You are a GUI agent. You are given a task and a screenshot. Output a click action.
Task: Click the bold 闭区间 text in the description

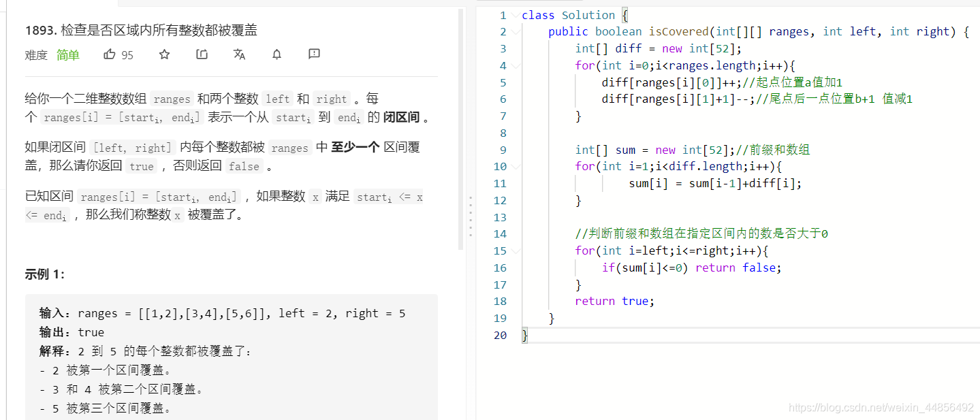[402, 117]
